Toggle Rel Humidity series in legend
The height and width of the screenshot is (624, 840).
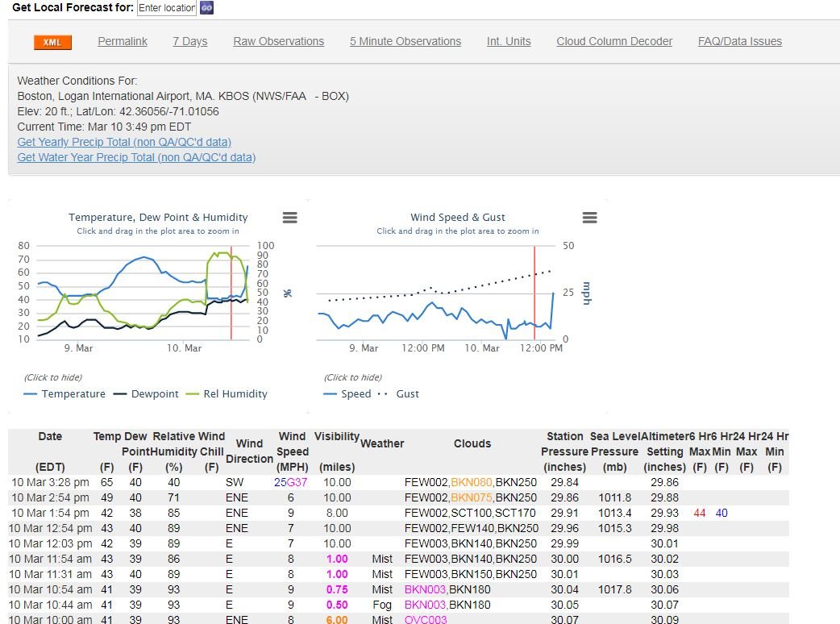coord(226,393)
